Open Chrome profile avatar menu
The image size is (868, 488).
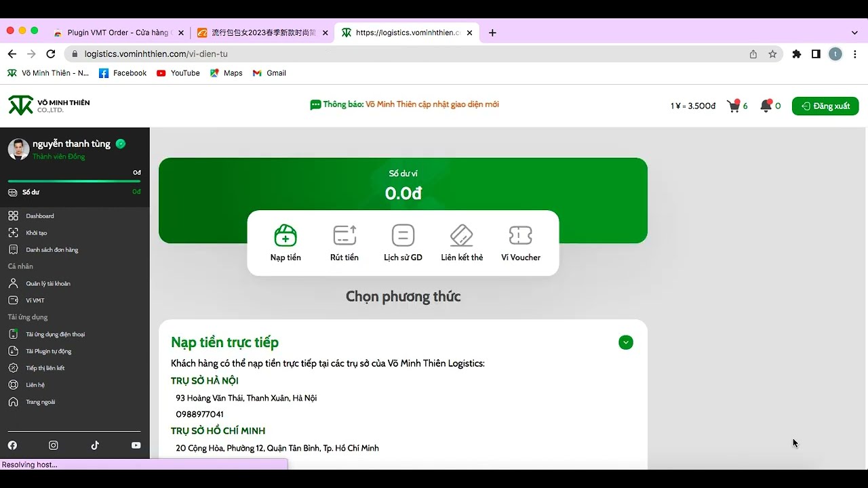[x=835, y=54]
